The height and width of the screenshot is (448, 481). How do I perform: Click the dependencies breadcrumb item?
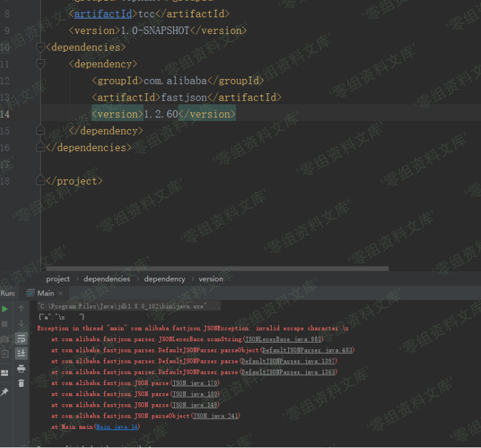[107, 279]
